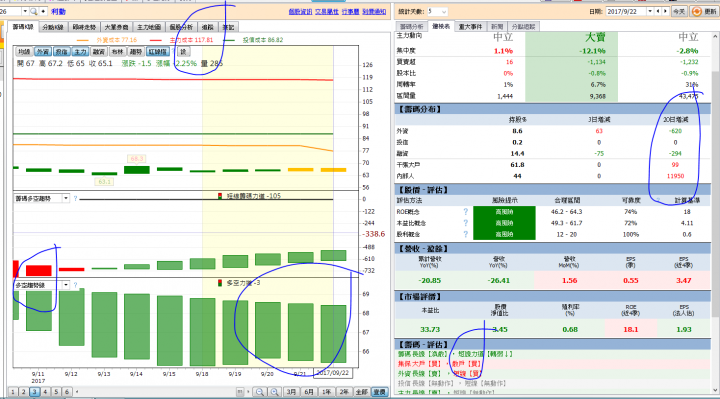Click the help icon beside 股利概念
Screen dimensions: 720x399
pos(466,234)
